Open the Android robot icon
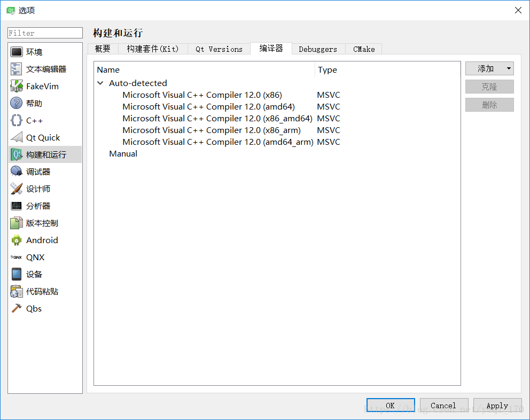Screen dimensions: 530x420 click(16, 240)
